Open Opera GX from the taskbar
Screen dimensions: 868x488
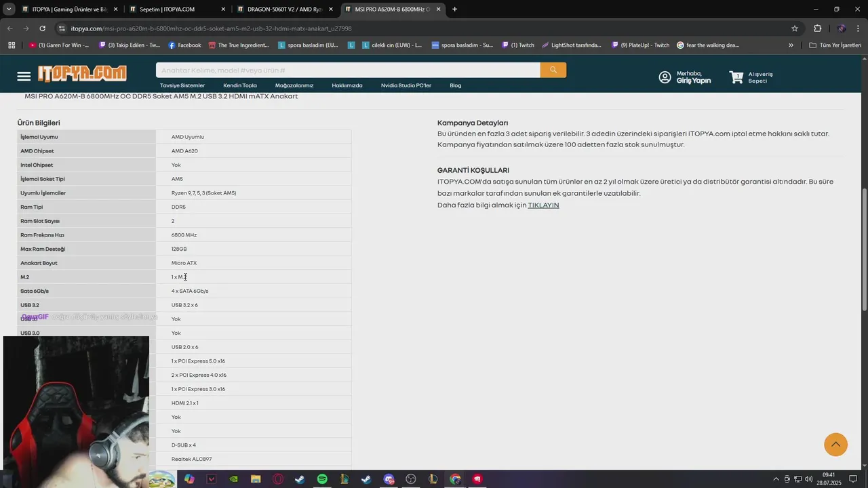(278, 479)
